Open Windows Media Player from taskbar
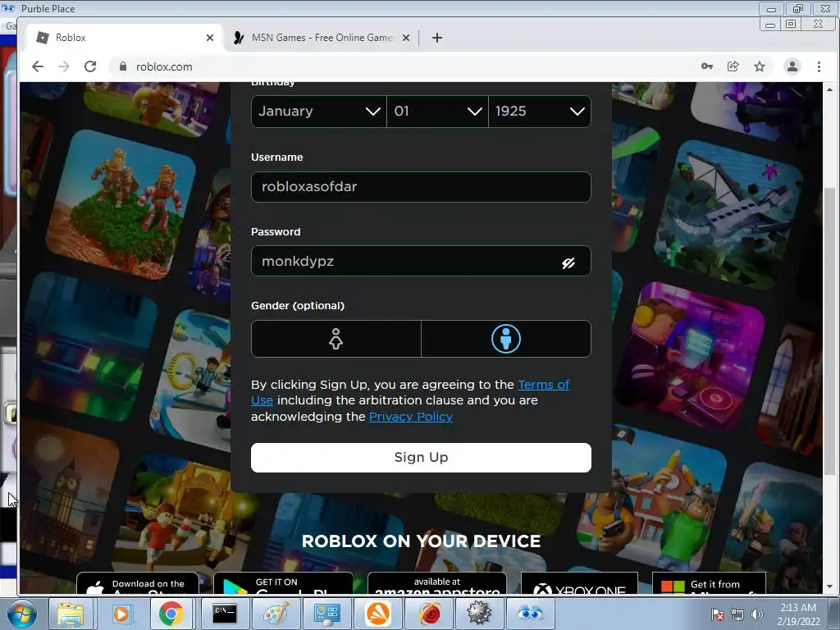The image size is (840, 630). point(121,614)
